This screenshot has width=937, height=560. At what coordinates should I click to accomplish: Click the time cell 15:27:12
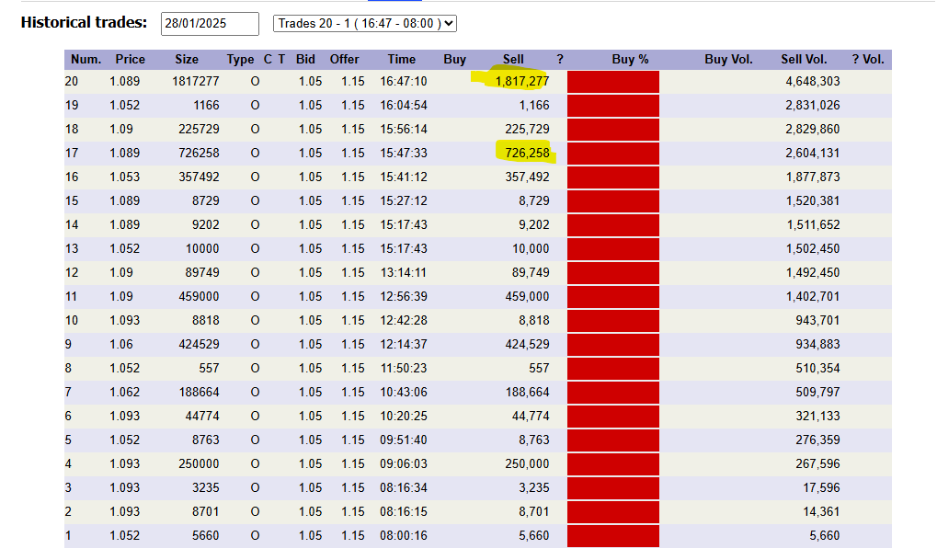point(404,200)
